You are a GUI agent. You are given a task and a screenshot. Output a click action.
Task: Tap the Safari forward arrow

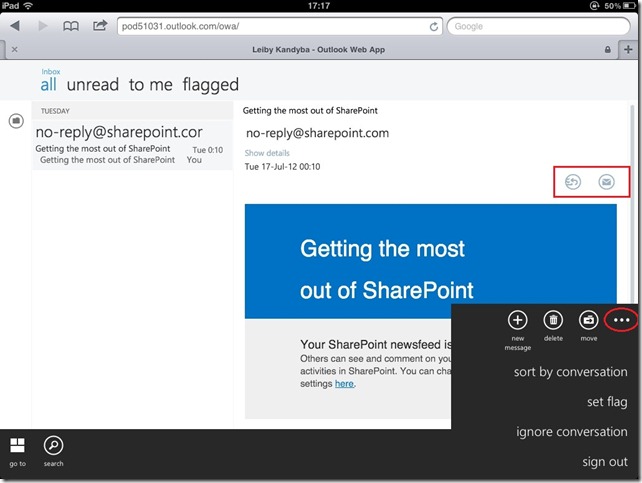click(43, 26)
